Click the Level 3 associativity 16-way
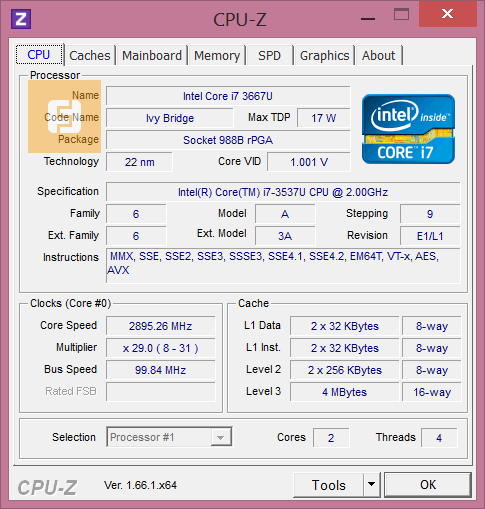The height and width of the screenshot is (509, 485). click(432, 392)
